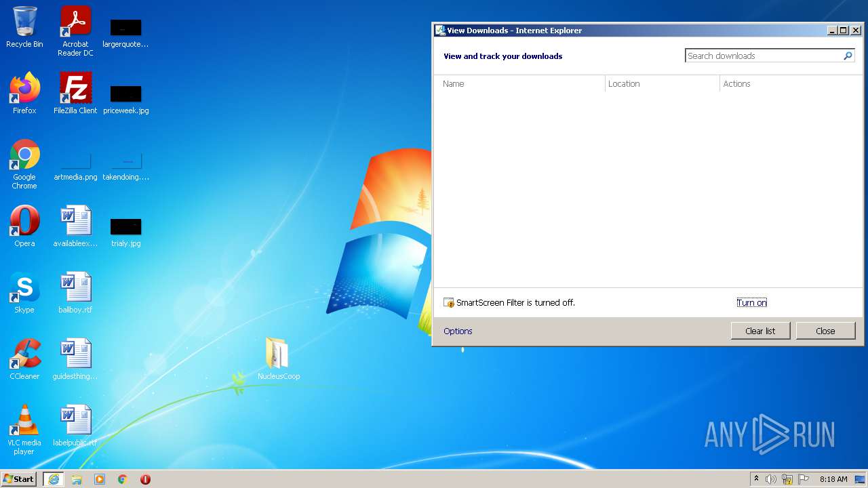Click the search magnifier in downloads

point(848,56)
